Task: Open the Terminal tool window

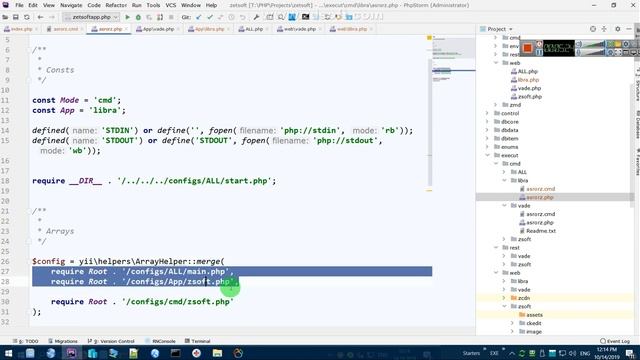Action: tap(198, 341)
